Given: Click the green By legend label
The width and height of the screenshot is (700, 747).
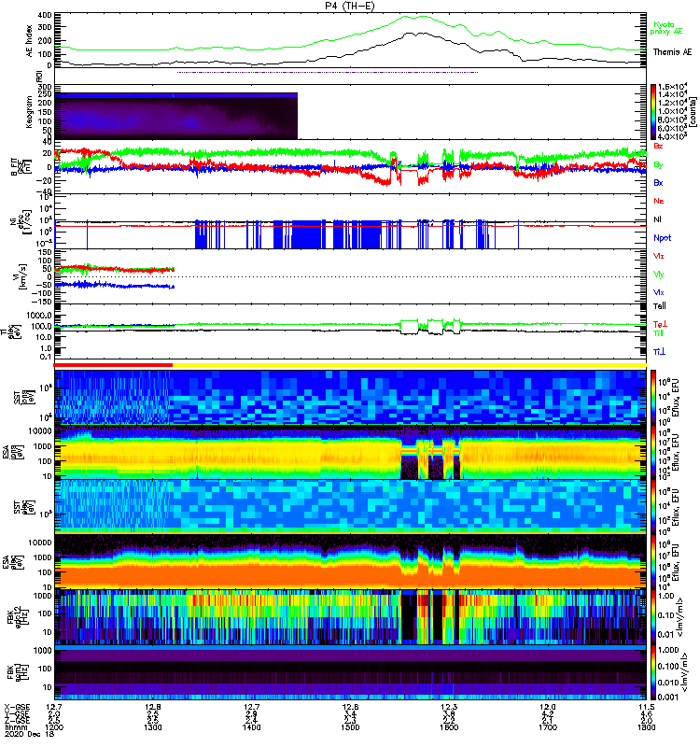Looking at the screenshot, I should (658, 164).
